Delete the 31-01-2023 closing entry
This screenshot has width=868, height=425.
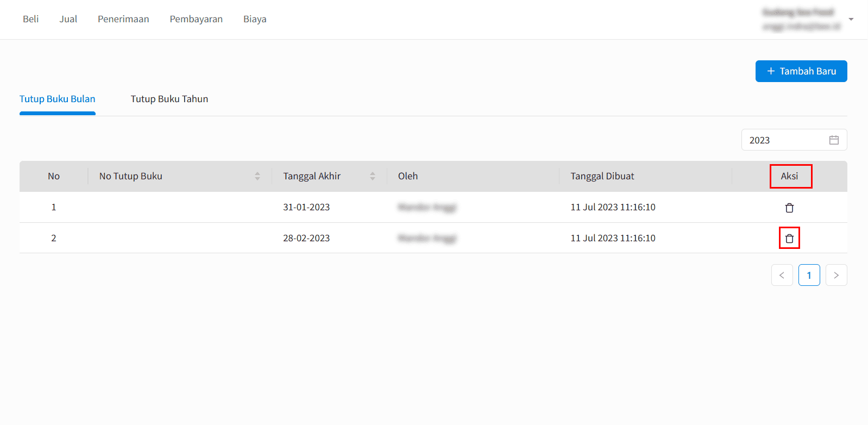(x=789, y=208)
